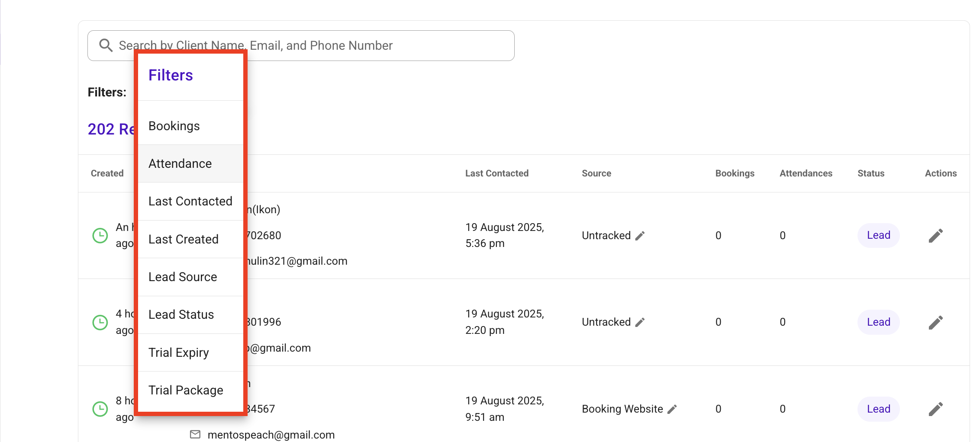Open Lead Source filter
The width and height of the screenshot is (980, 442).
pos(191,277)
